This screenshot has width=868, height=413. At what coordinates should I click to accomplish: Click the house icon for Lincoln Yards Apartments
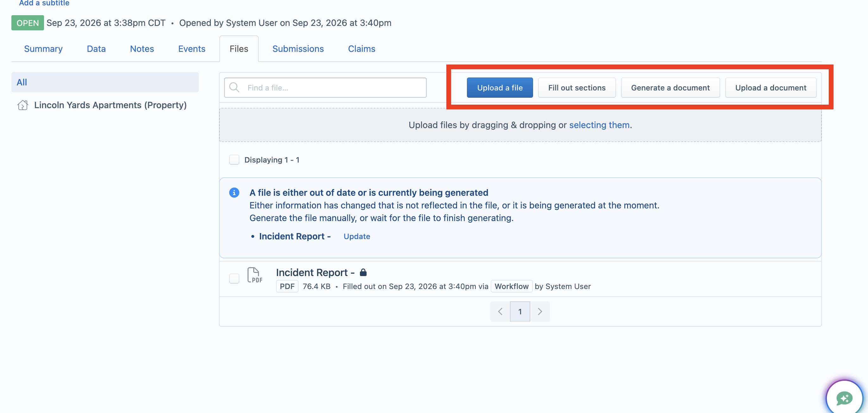22,105
